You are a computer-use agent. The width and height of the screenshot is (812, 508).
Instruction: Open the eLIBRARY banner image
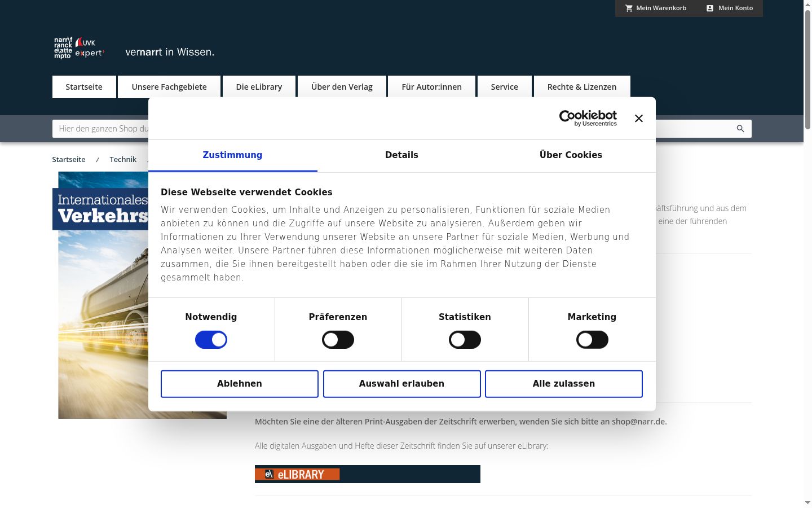pos(368,474)
